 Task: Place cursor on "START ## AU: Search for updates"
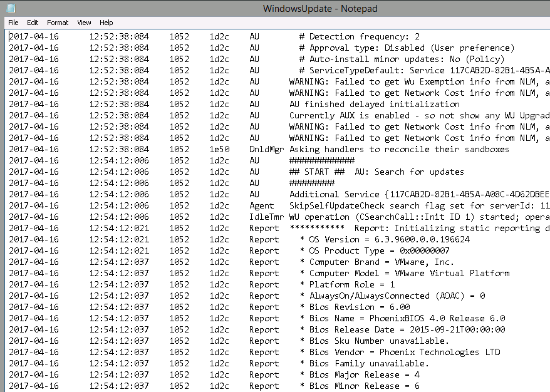(x=376, y=172)
